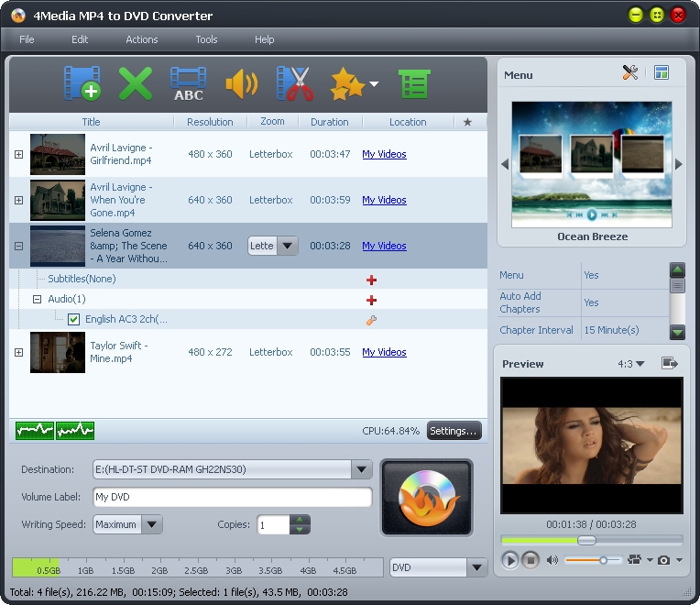Select the Subtitles(None) tree item
The height and width of the screenshot is (605, 700).
[x=82, y=279]
